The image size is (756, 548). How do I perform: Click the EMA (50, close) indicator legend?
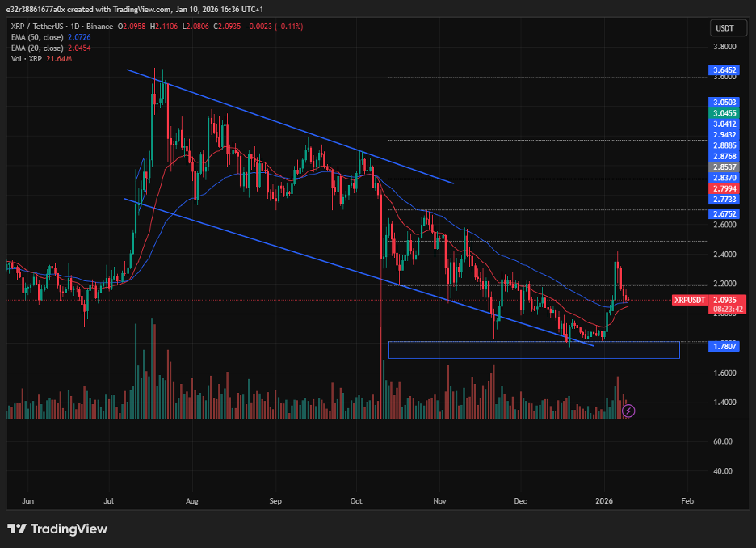pos(37,37)
